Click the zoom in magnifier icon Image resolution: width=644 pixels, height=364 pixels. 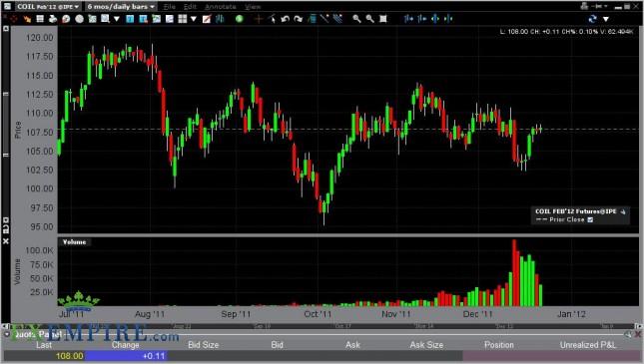[356, 19]
